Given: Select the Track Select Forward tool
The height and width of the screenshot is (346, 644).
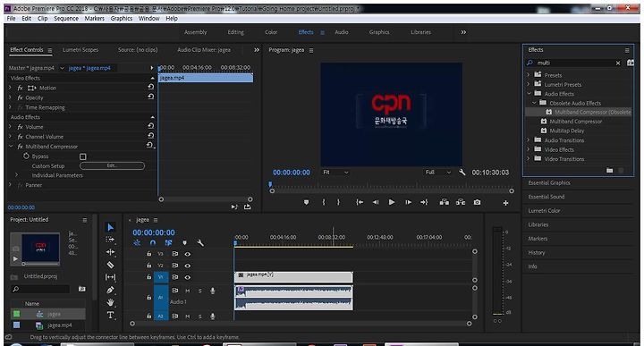Looking at the screenshot, I should (110, 240).
